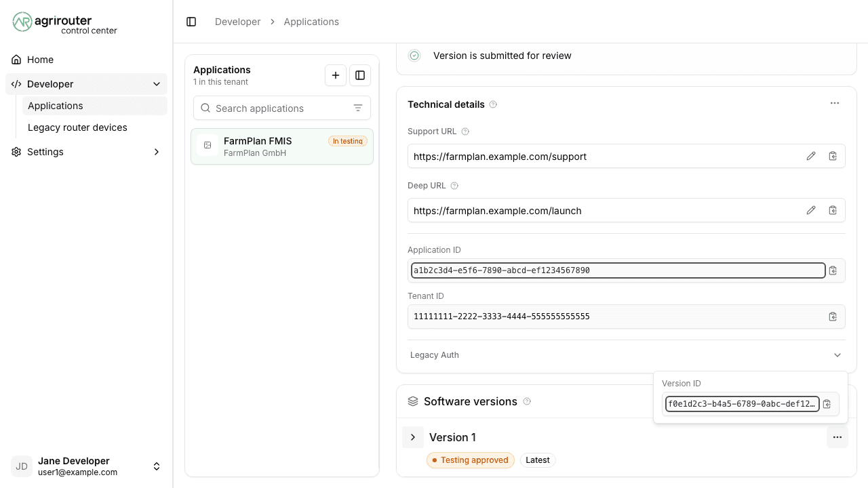The width and height of the screenshot is (868, 488).
Task: Expand the Settings sidebar menu
Action: click(86, 152)
